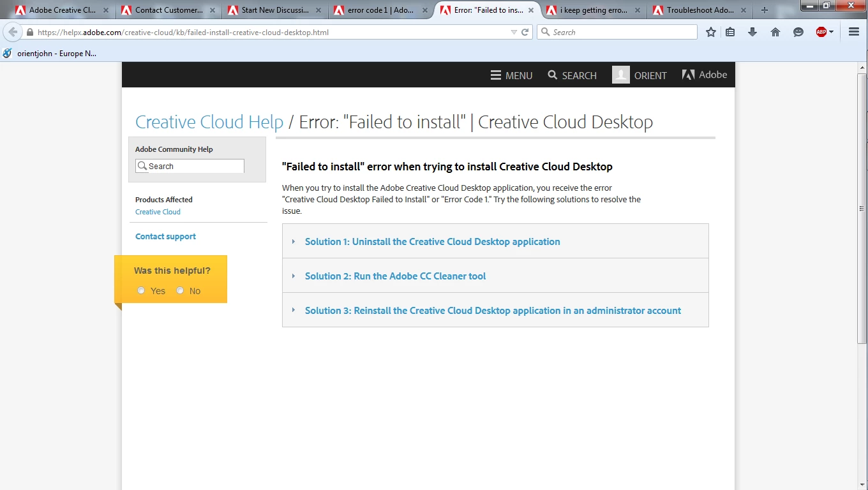Close the 'Contact Customer...' tab
Image resolution: width=868 pixels, height=490 pixels.
[212, 10]
